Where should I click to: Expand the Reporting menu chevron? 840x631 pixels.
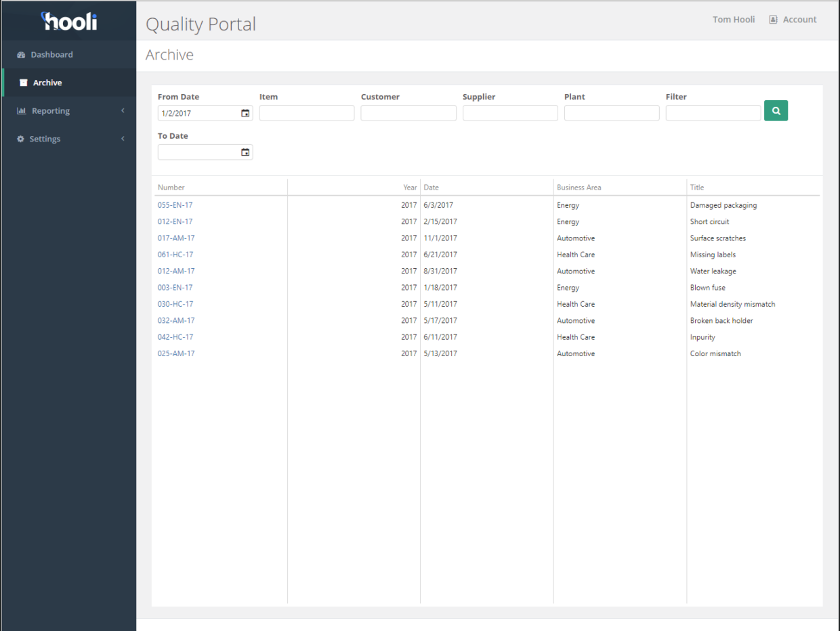pos(123,111)
